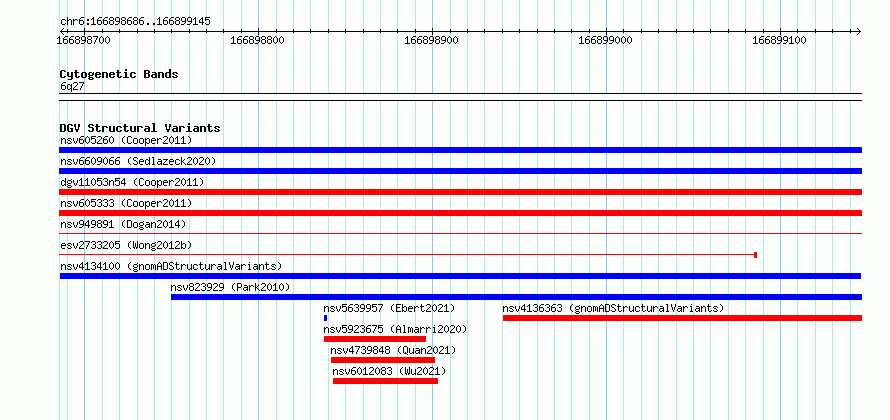Open dgv11053n54 (Cooper2011) label
The height and width of the screenshot is (420, 890).
(132, 182)
